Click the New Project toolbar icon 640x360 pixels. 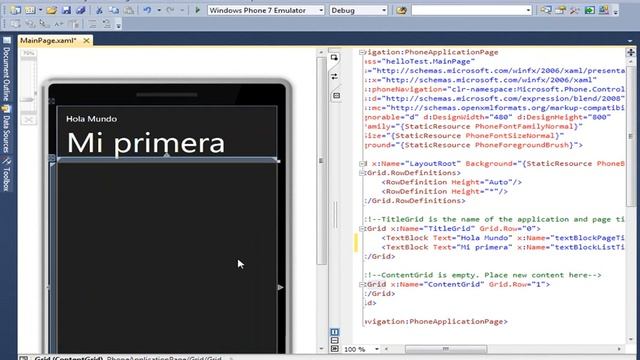click(16, 10)
